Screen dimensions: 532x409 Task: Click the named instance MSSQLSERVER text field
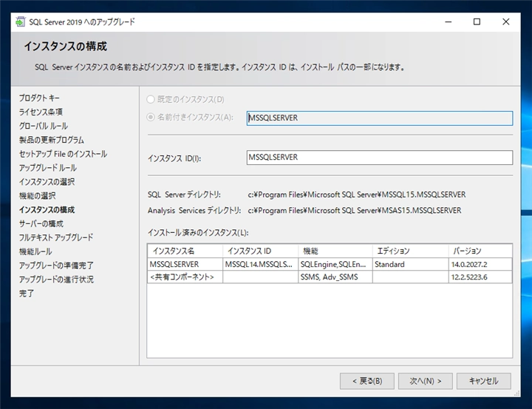pyautogui.click(x=380, y=118)
